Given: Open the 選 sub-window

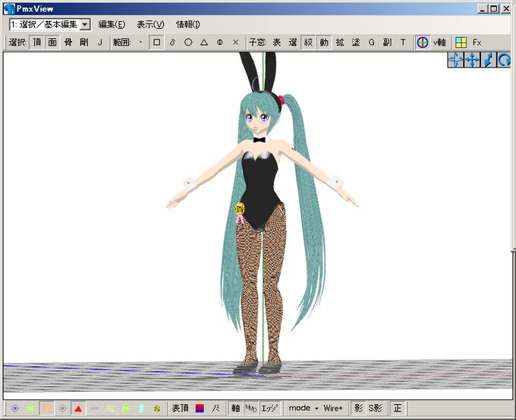Looking at the screenshot, I should (293, 42).
